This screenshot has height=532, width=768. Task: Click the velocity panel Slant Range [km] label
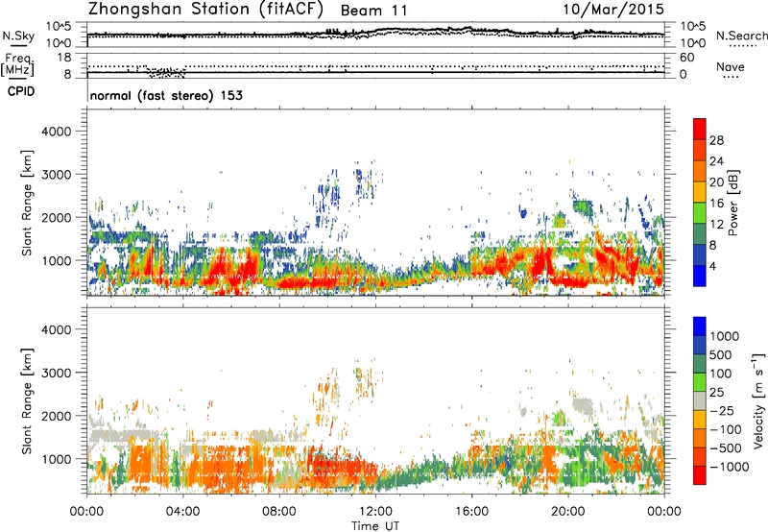coord(27,400)
